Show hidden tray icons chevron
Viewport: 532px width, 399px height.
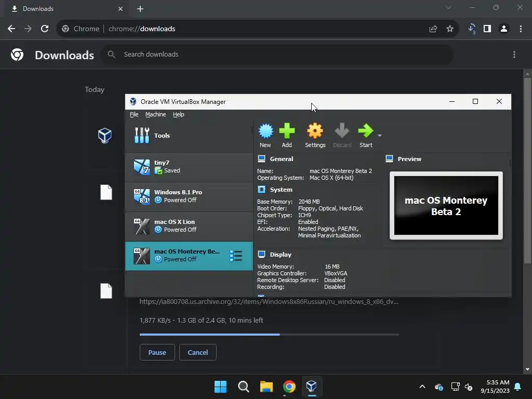pos(422,387)
